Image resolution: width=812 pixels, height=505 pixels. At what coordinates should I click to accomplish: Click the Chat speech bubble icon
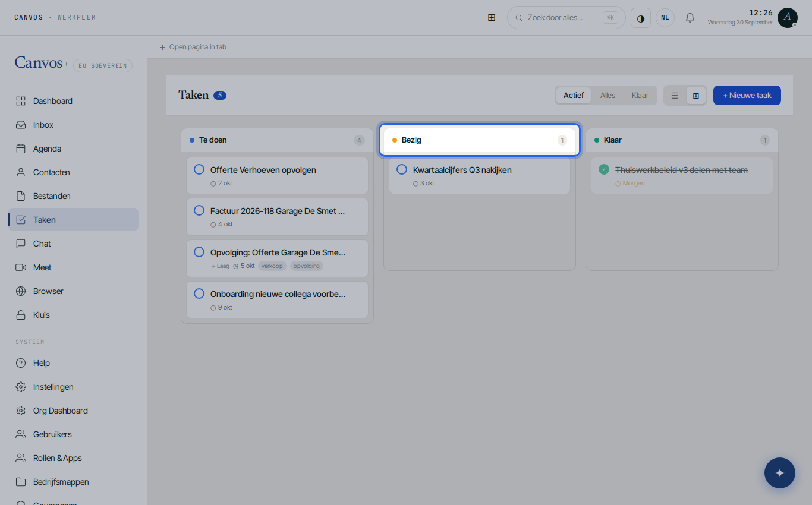click(21, 244)
